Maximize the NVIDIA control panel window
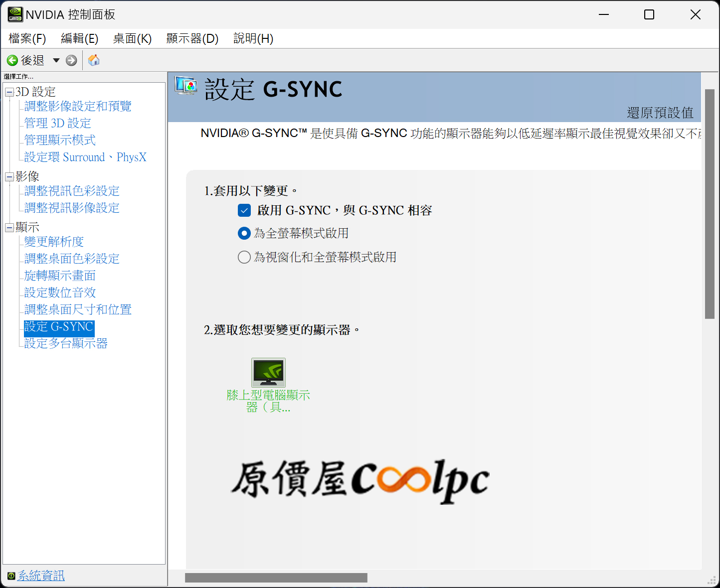 click(x=649, y=14)
